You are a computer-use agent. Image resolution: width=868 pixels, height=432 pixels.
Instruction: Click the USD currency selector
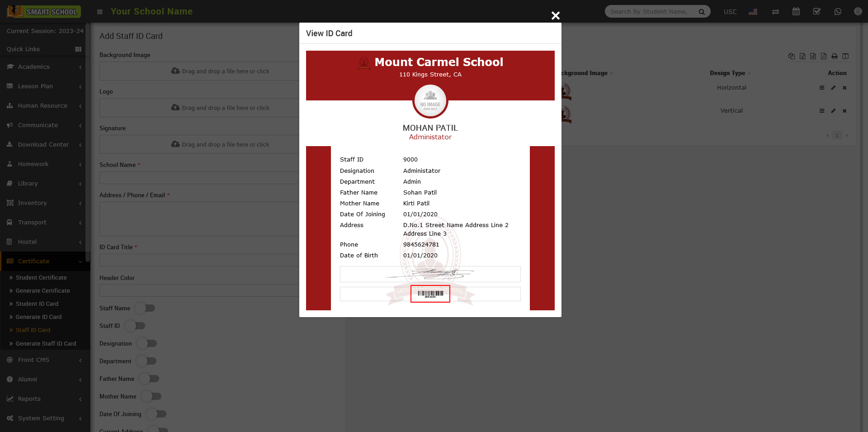coord(730,12)
